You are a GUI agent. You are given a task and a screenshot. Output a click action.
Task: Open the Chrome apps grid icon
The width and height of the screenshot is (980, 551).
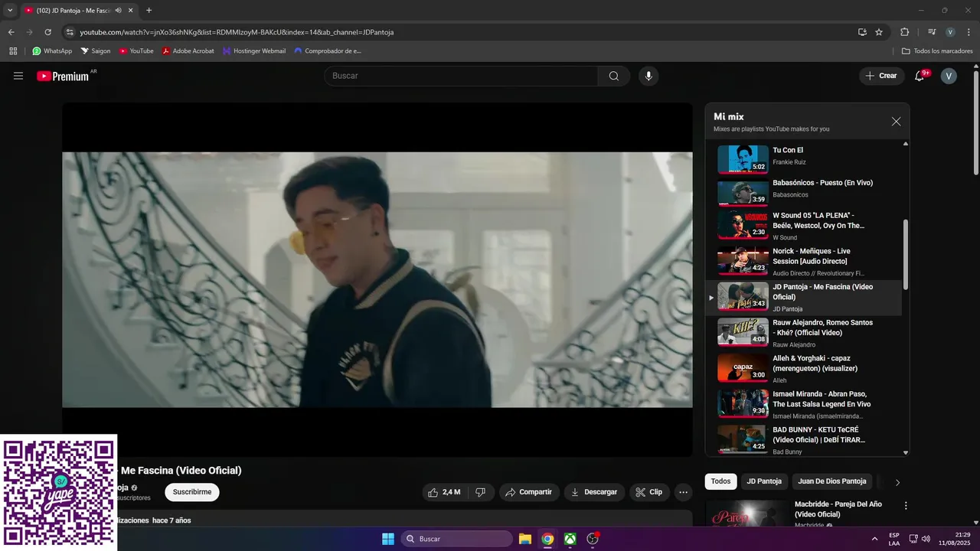(x=13, y=51)
